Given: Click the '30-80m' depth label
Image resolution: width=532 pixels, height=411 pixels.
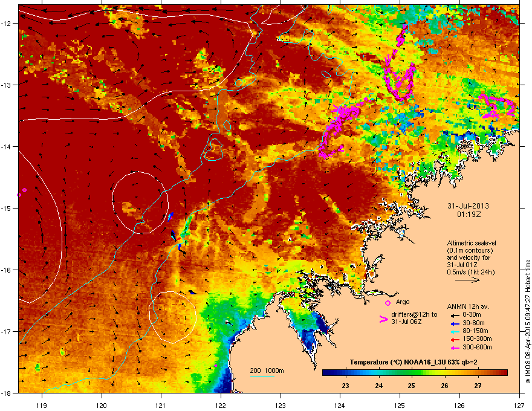Looking at the screenshot, I should coord(473,323).
